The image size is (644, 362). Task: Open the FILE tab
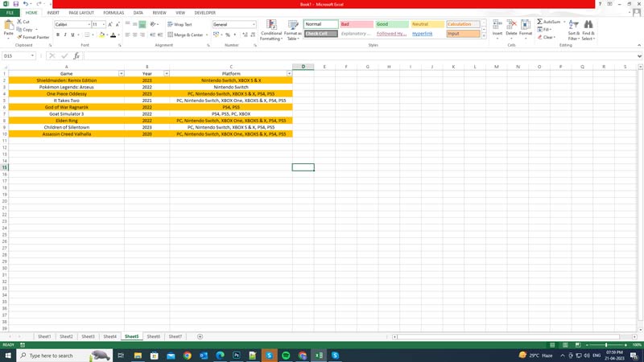tap(10, 13)
